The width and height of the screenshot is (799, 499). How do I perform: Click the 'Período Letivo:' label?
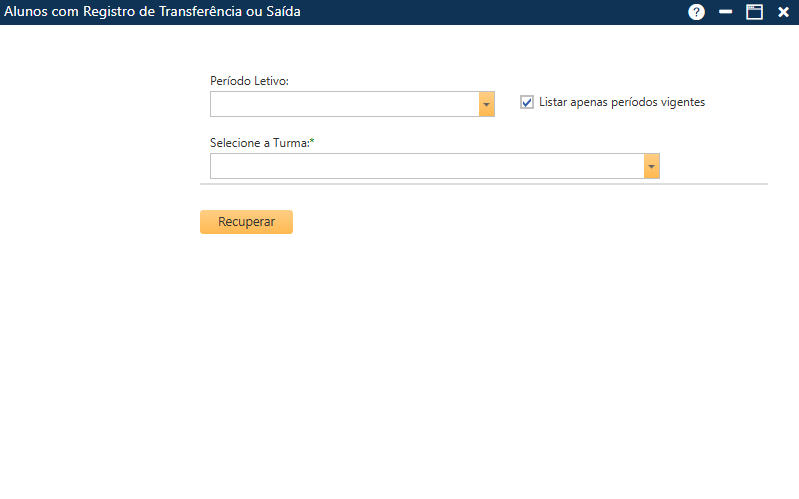point(249,80)
